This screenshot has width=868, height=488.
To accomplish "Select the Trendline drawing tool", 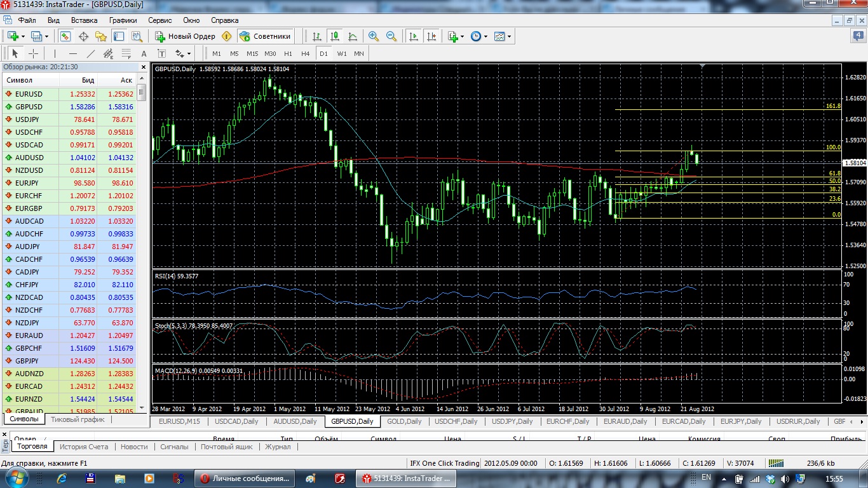I will coord(91,53).
